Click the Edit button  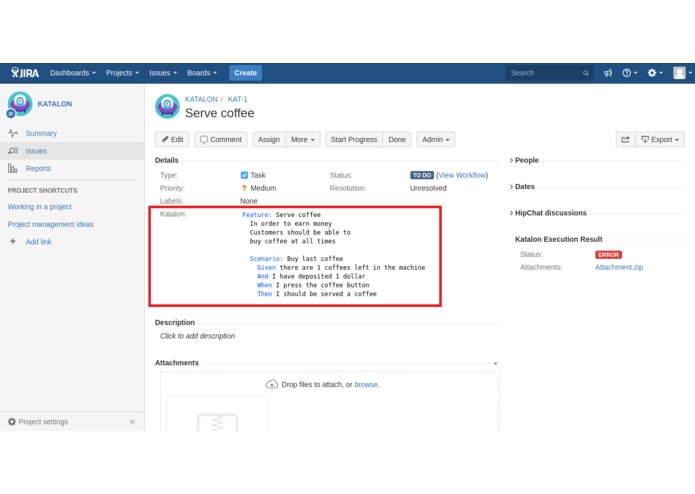click(x=172, y=140)
